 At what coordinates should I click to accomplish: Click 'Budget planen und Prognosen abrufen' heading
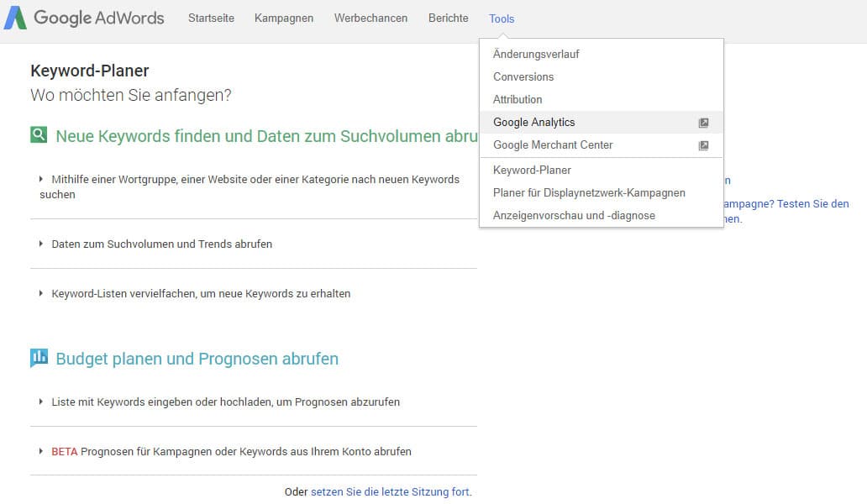pos(197,359)
